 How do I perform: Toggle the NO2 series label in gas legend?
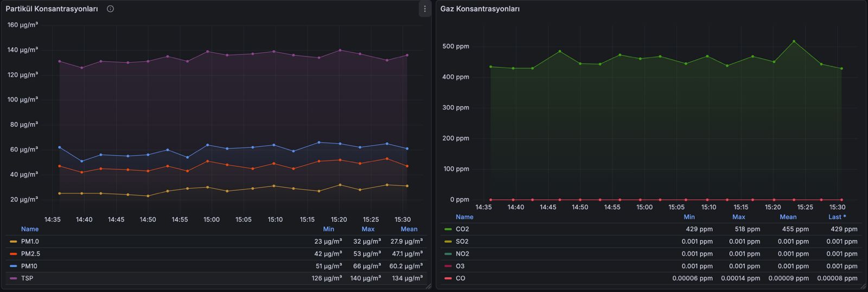(462, 254)
